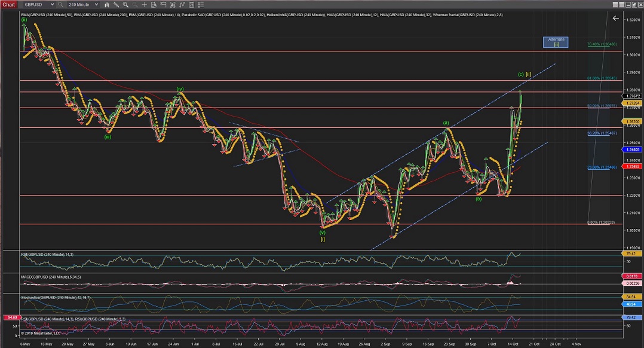Click the 76.40% Fibonacci level label
Viewport: 644px width, 348px height.
(x=602, y=44)
